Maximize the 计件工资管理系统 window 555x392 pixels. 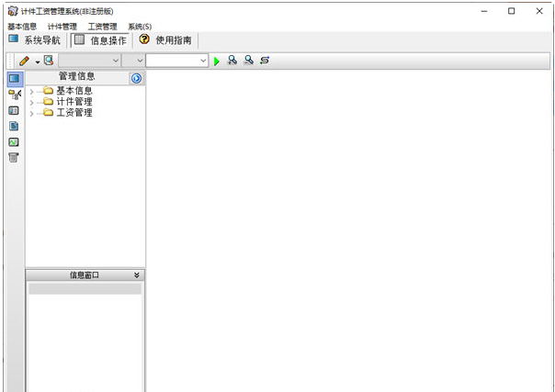(x=512, y=11)
